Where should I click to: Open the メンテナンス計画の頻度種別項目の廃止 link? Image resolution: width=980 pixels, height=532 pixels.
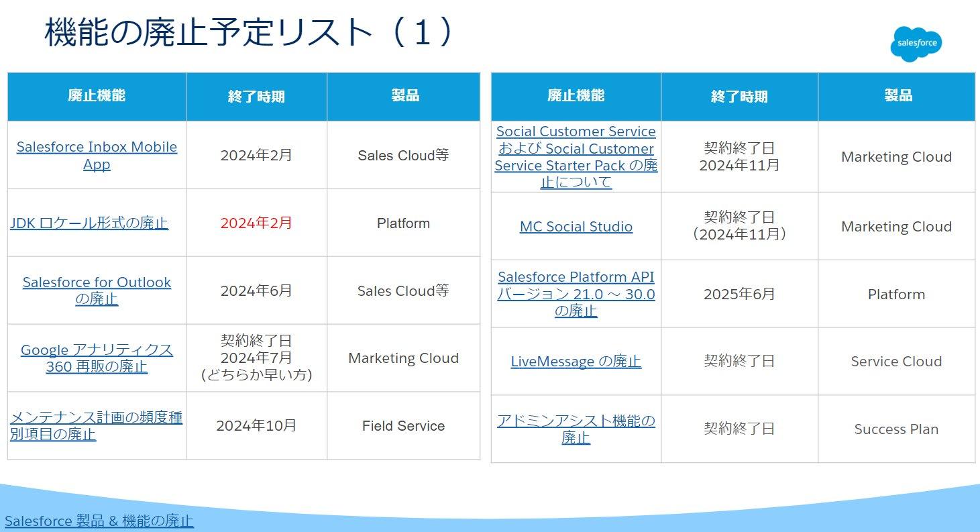(x=96, y=426)
